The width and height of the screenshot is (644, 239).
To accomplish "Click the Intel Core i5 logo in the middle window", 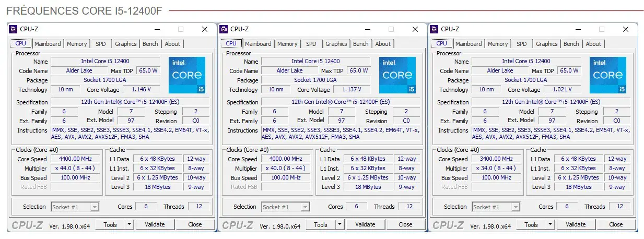I will (x=397, y=75).
